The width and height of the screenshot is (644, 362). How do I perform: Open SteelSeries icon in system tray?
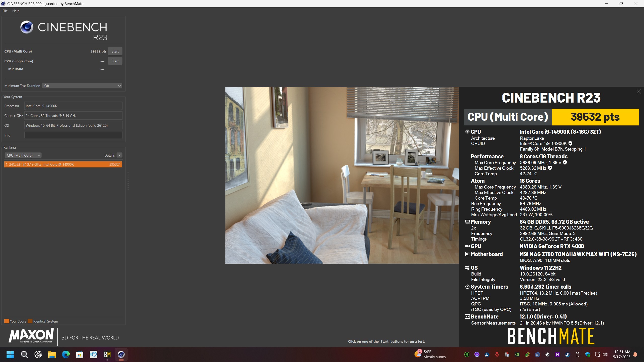[x=547, y=354]
